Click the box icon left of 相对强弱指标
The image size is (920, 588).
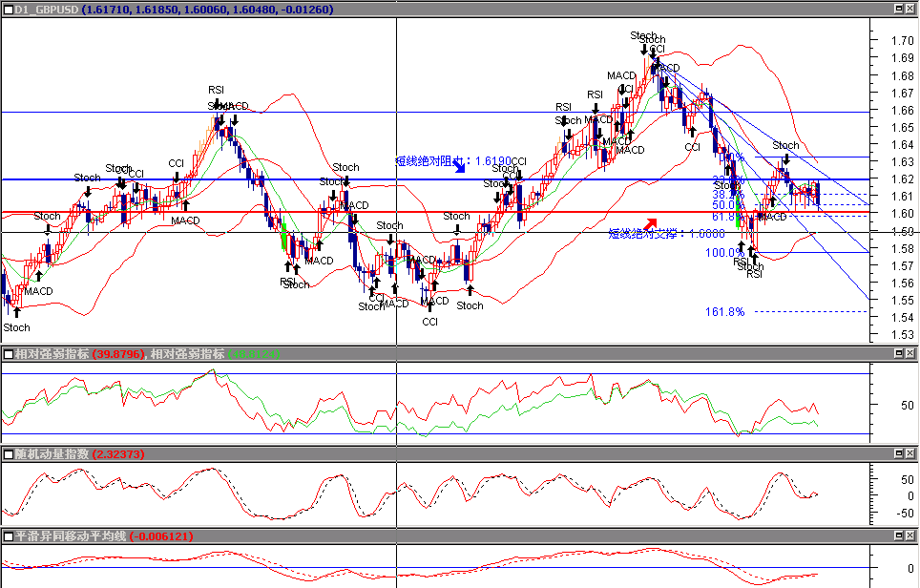click(8, 354)
